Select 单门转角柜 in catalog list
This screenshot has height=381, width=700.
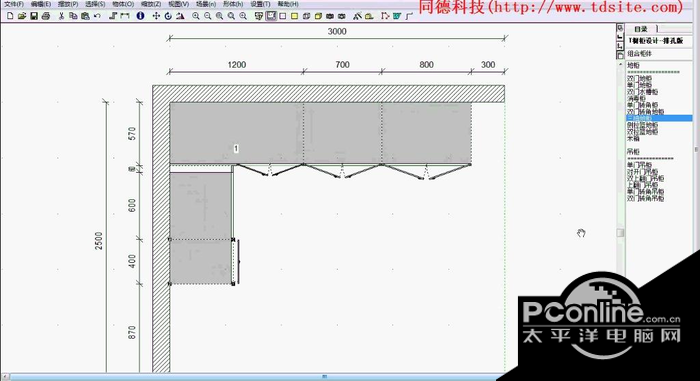point(642,105)
